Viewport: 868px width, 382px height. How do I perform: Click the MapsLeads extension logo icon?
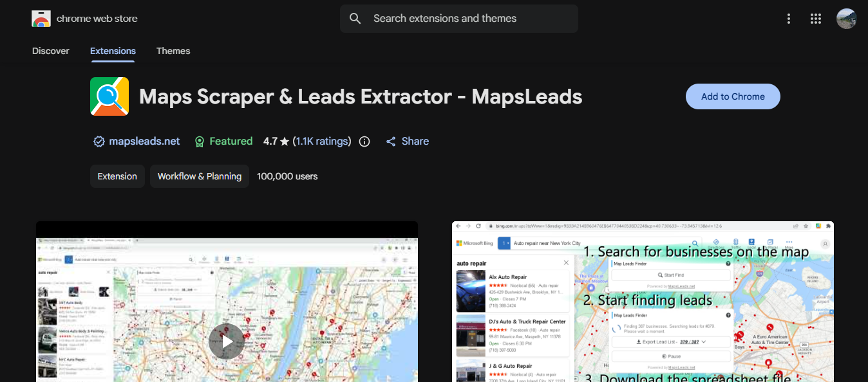[109, 96]
